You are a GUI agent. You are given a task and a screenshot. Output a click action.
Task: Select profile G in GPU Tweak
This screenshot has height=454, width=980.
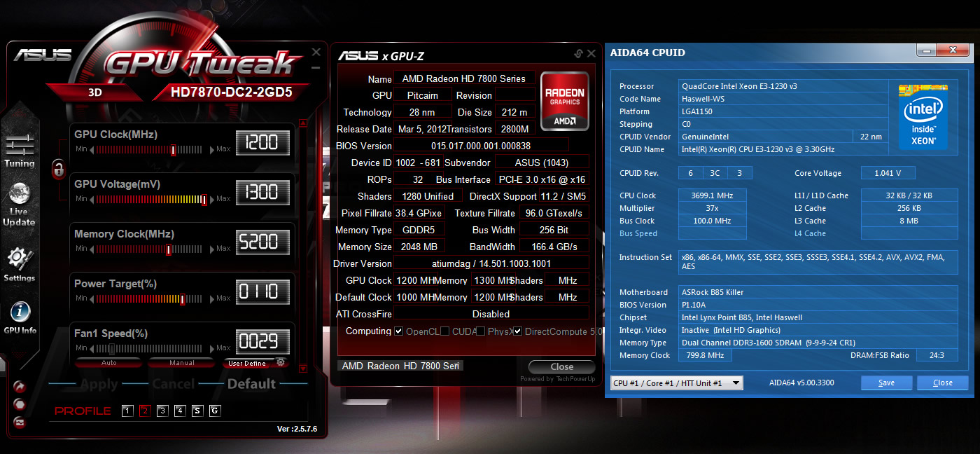(x=215, y=411)
